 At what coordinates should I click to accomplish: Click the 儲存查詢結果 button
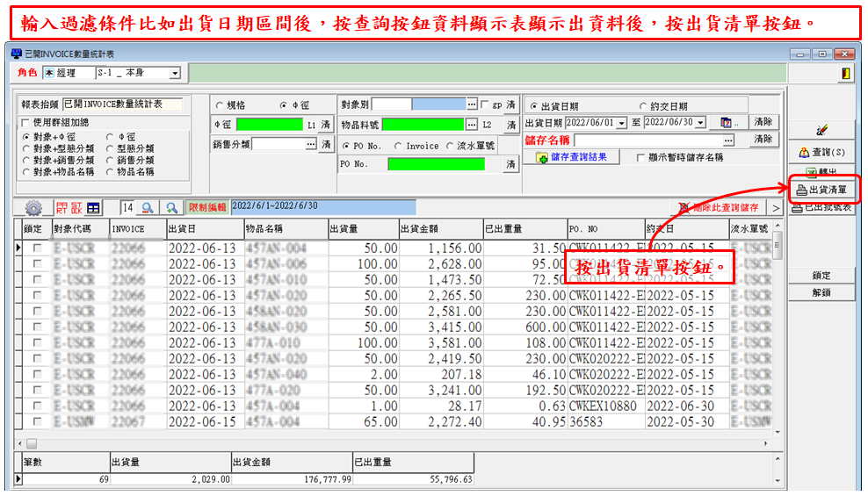pos(572,158)
